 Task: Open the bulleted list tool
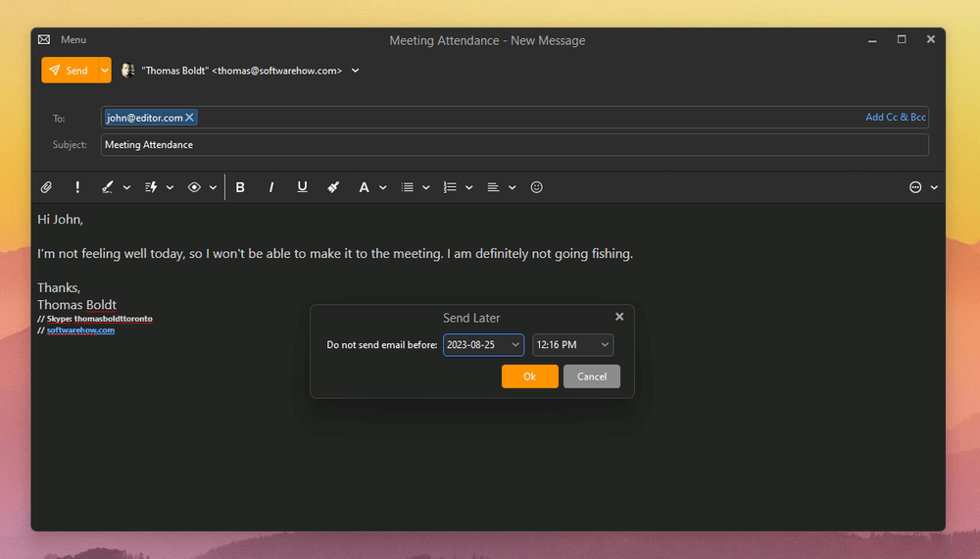(x=408, y=187)
